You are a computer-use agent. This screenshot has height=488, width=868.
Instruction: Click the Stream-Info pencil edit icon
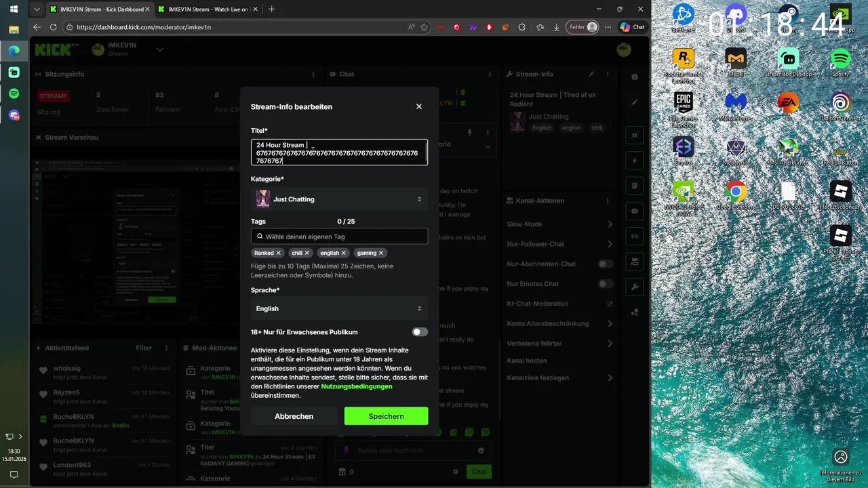[x=591, y=74]
